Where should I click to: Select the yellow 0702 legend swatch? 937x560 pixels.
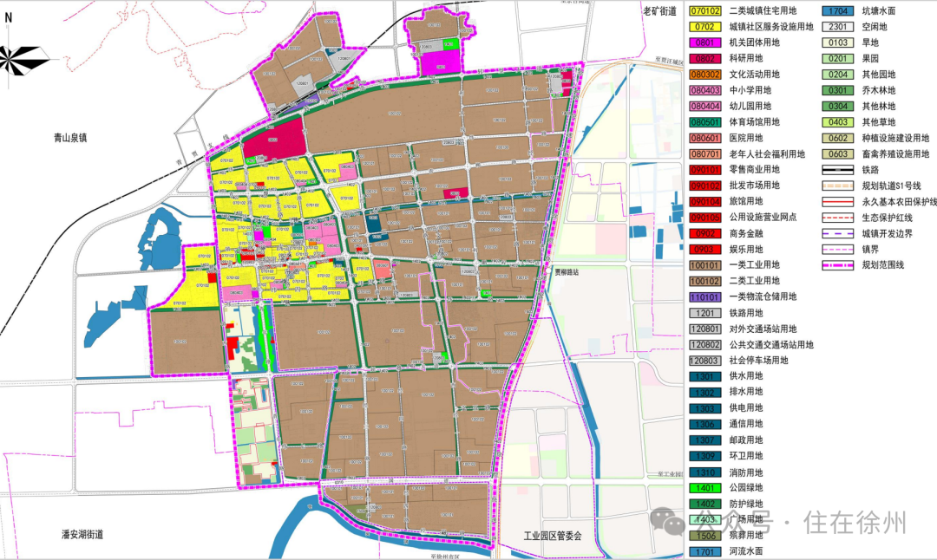[x=705, y=27]
